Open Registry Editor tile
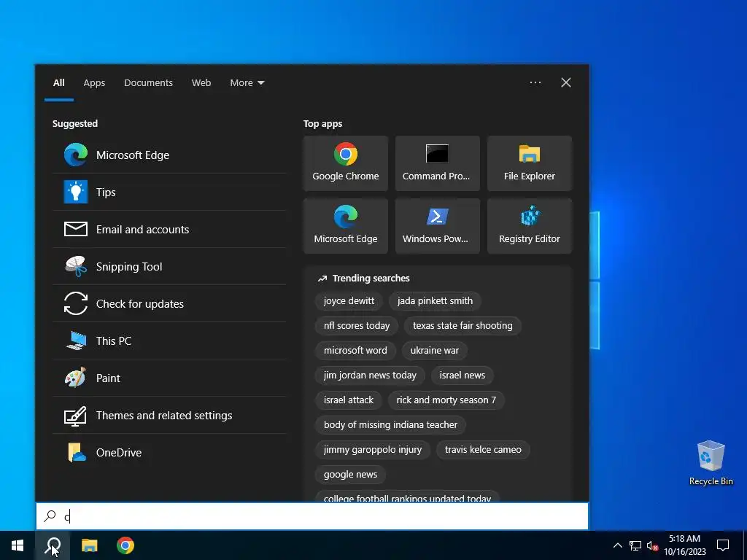 click(x=530, y=226)
